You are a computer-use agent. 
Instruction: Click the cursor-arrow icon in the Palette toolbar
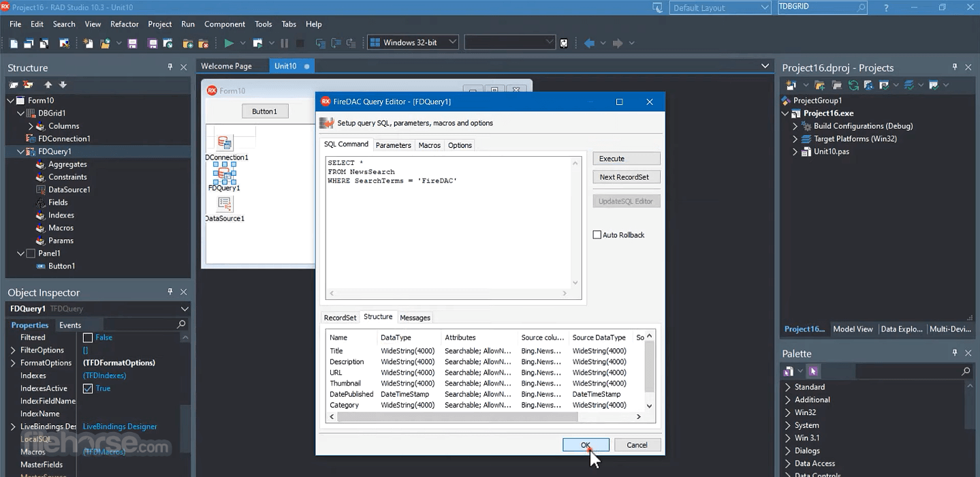pyautogui.click(x=813, y=371)
